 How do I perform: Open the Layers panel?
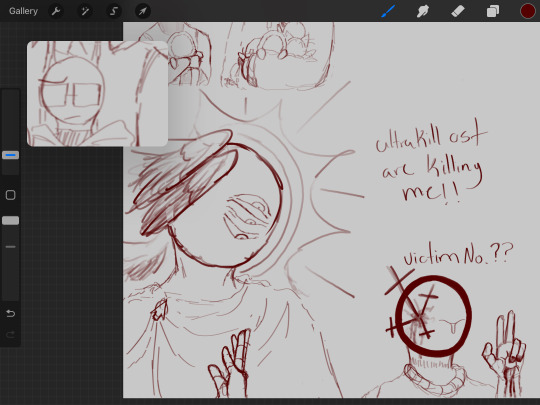pyautogui.click(x=493, y=11)
